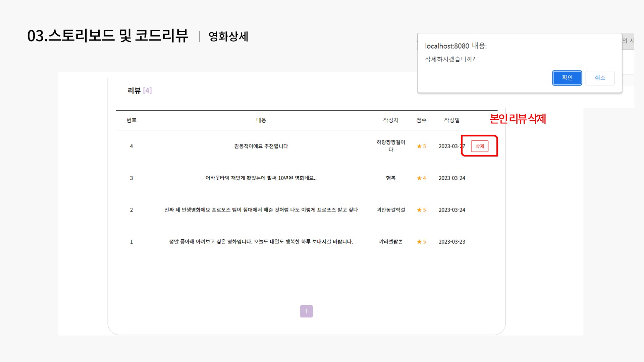Click review text 감동적이에요 추천합니다
The width and height of the screenshot is (644, 362).
click(261, 146)
